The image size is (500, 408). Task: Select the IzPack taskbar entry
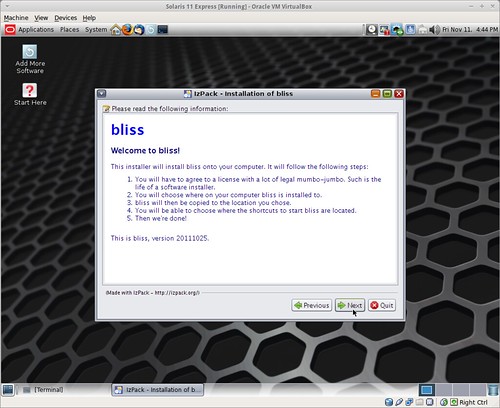[x=157, y=389]
